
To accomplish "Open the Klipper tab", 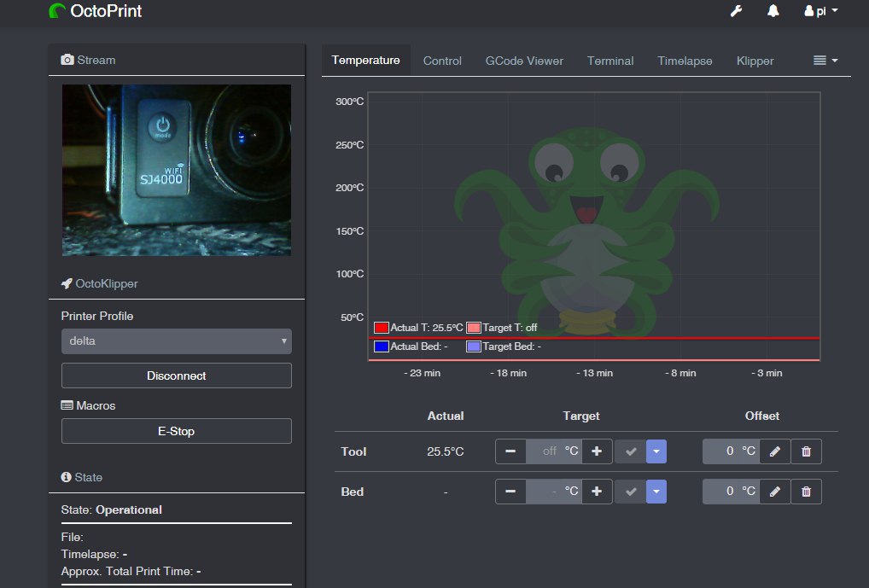I will 755,61.
